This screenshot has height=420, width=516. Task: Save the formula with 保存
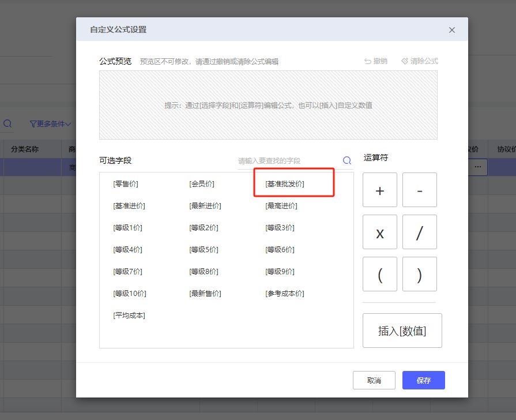tap(423, 380)
